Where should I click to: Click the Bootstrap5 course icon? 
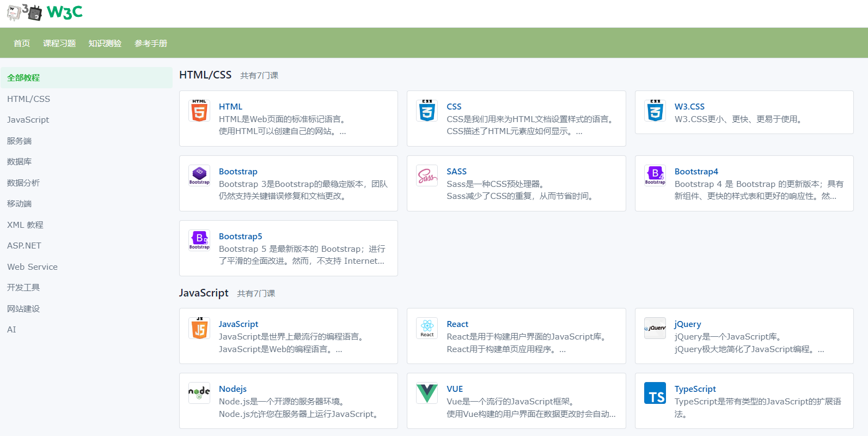199,240
